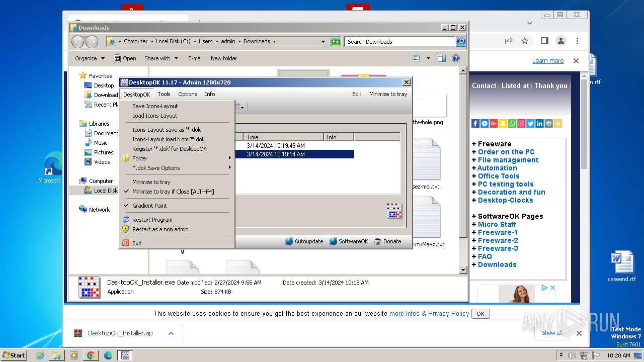Open the Info menu in DesktopOK
The image size is (644, 362).
click(210, 94)
